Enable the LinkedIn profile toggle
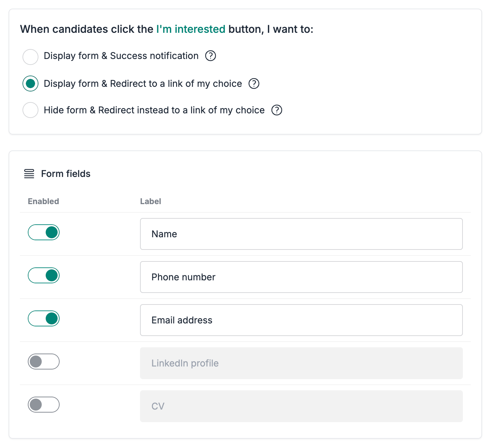 pos(44,362)
